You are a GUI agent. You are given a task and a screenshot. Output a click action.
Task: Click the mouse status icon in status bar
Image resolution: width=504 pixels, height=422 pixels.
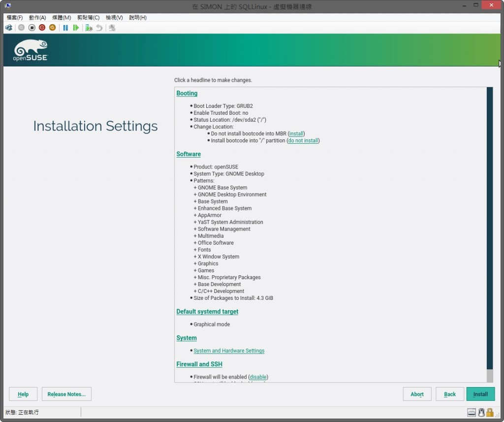(x=481, y=412)
